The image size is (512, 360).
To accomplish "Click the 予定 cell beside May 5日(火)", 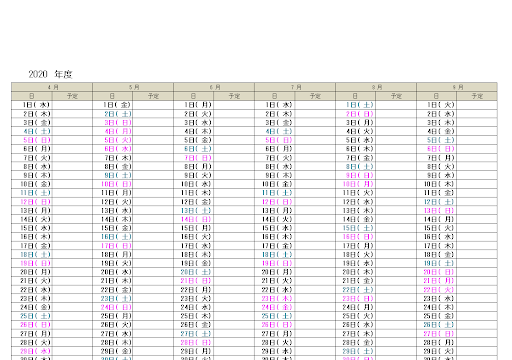I will tap(153, 140).
